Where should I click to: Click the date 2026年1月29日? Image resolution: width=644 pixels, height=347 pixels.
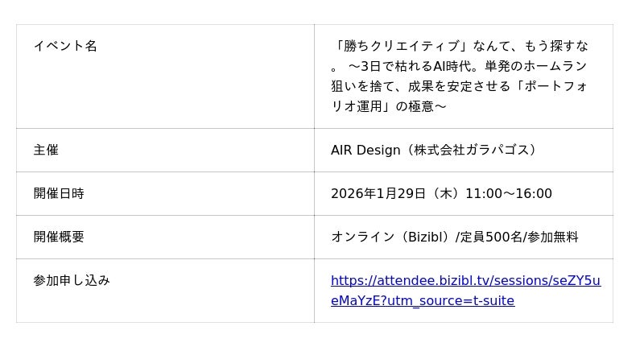click(x=379, y=193)
